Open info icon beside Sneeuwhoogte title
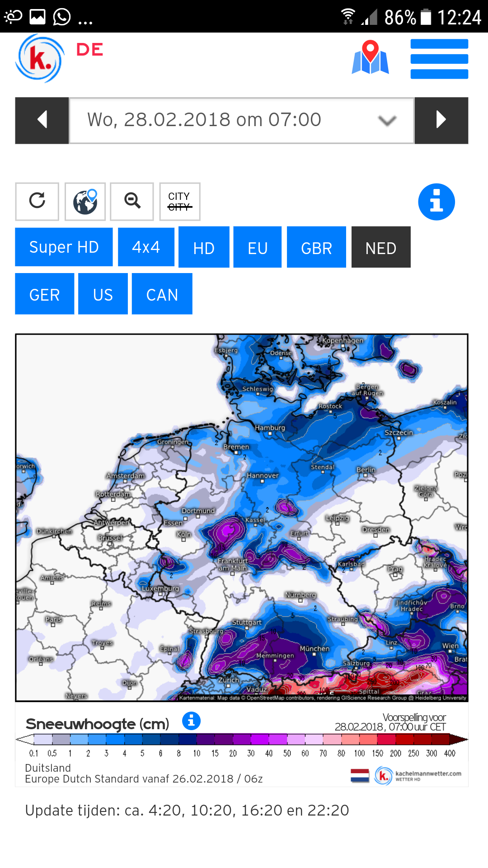Image resolution: width=488 pixels, height=868 pixels. 191,721
